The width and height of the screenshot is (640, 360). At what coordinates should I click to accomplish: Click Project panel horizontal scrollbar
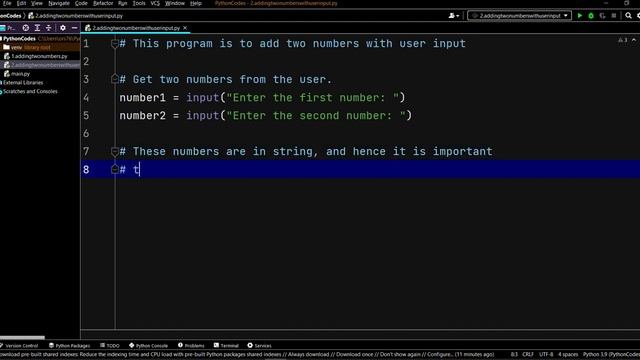[22, 338]
